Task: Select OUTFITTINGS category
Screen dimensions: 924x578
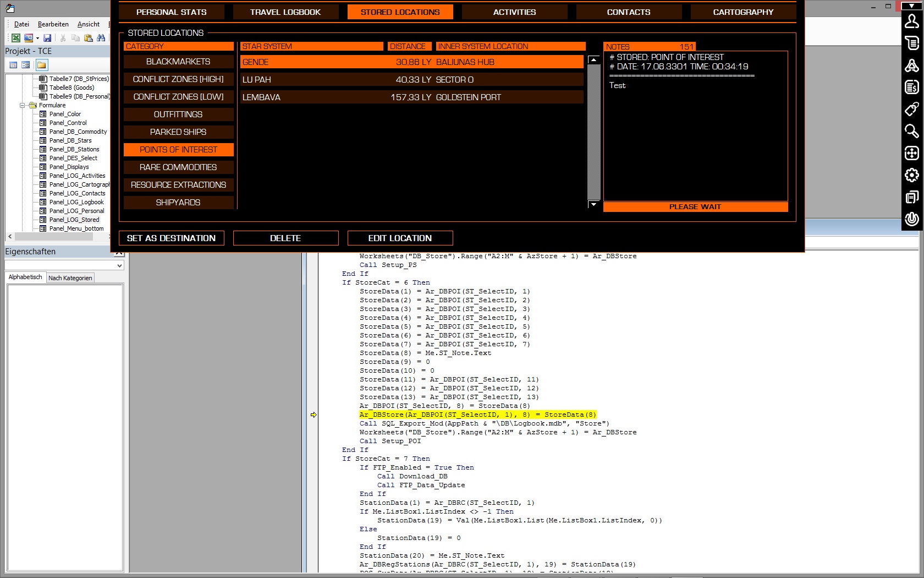Action: 178,114
